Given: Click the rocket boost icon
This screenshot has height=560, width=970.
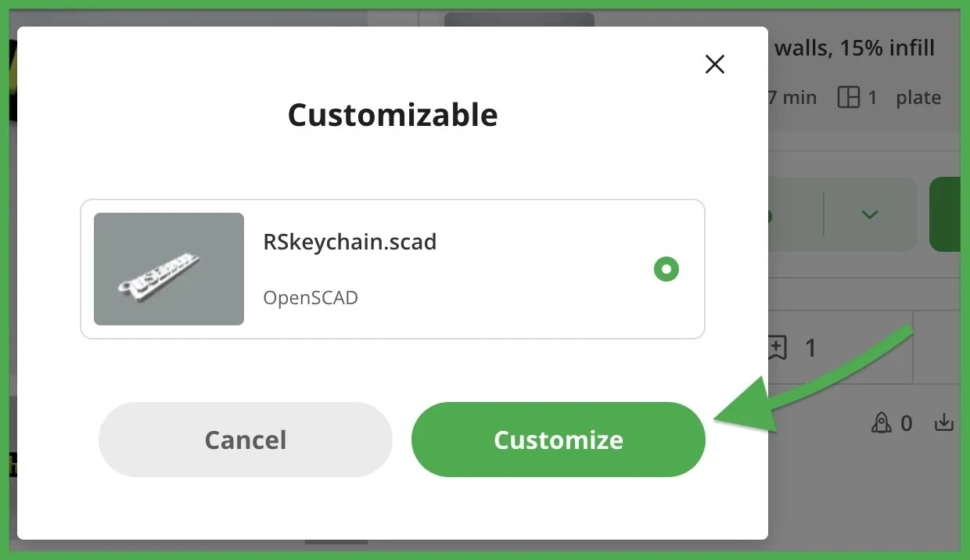Looking at the screenshot, I should click(x=882, y=423).
